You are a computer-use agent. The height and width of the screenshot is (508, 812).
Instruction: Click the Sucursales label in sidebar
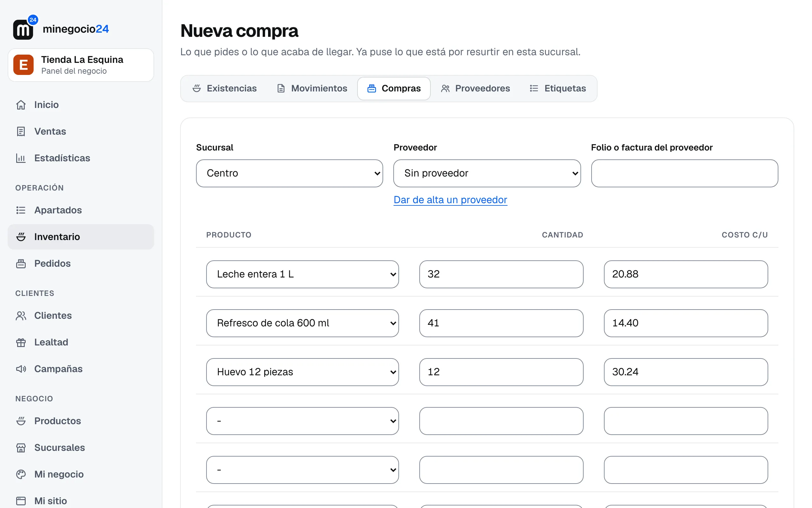tap(60, 448)
